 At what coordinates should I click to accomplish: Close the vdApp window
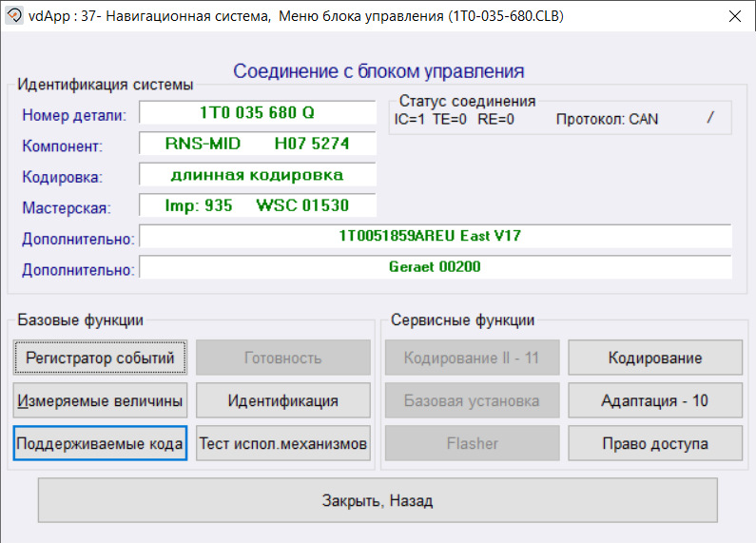(x=735, y=16)
